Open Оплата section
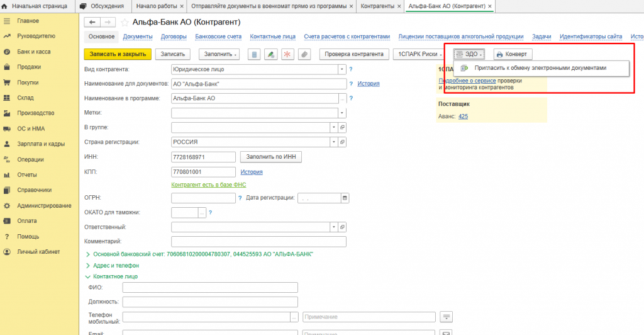644x335 pixels. (x=26, y=221)
